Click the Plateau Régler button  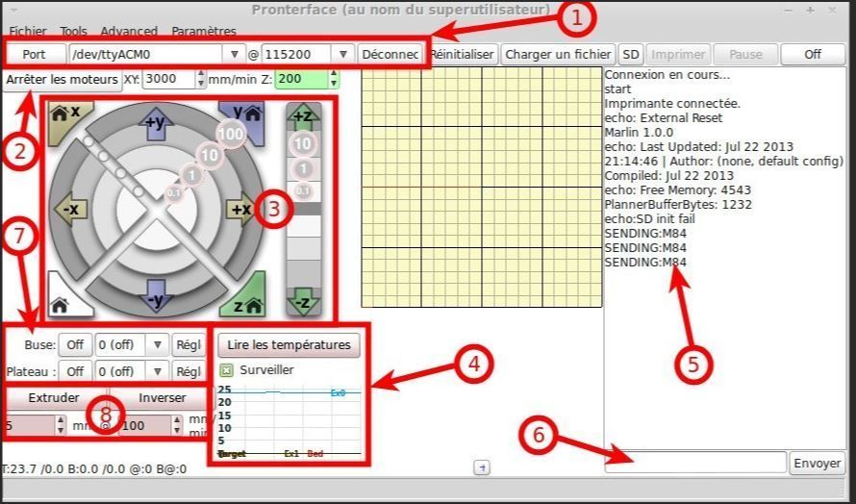pos(188,371)
